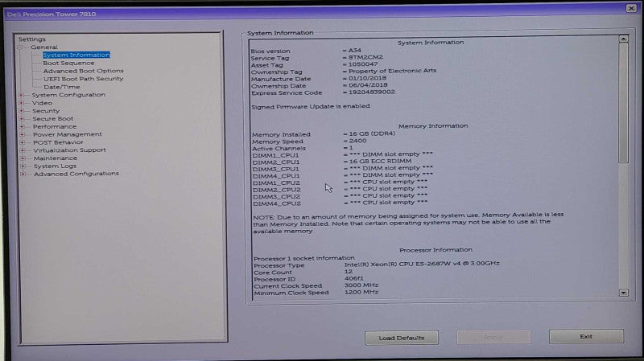The height and width of the screenshot is (361, 644).
Task: Click the Express Service Code value
Action: pos(372,92)
